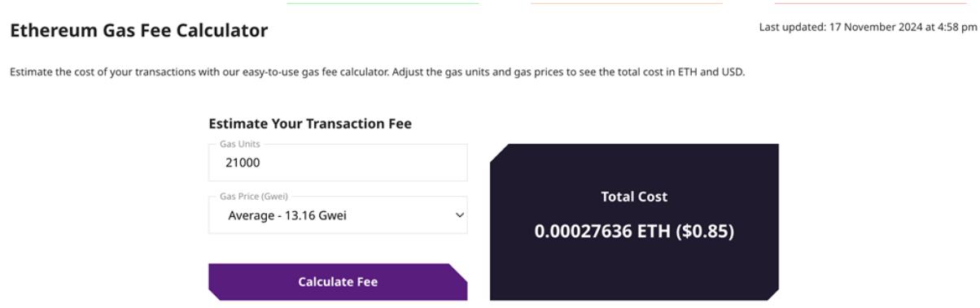Focus the Gas Units input field
The width and height of the screenshot is (980, 308).
[338, 163]
